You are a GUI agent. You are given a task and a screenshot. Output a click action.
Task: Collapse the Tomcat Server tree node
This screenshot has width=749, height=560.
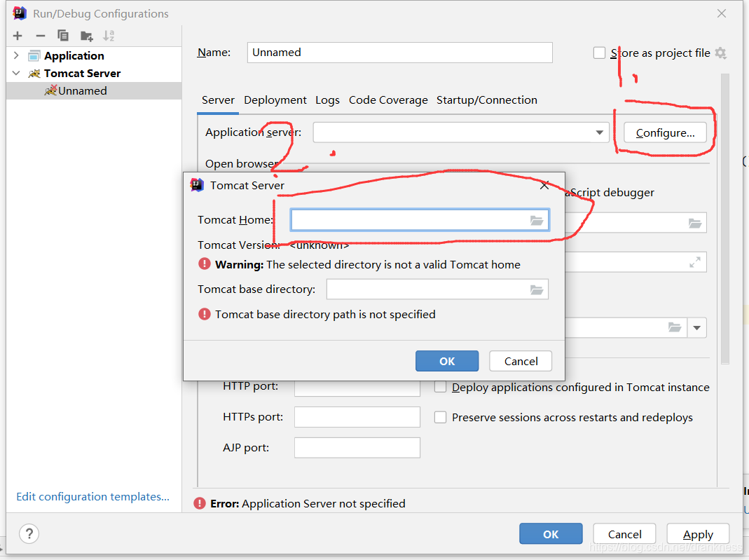[16, 73]
